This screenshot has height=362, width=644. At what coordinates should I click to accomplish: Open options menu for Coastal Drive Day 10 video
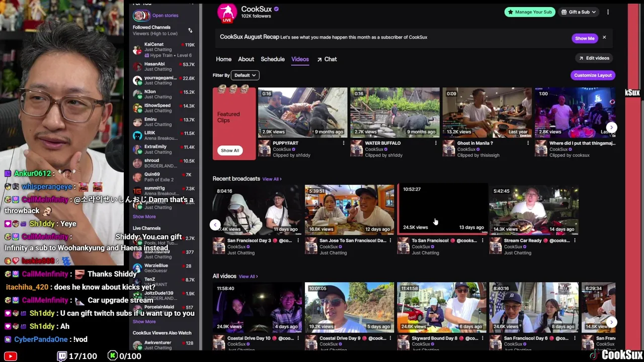coord(298,338)
